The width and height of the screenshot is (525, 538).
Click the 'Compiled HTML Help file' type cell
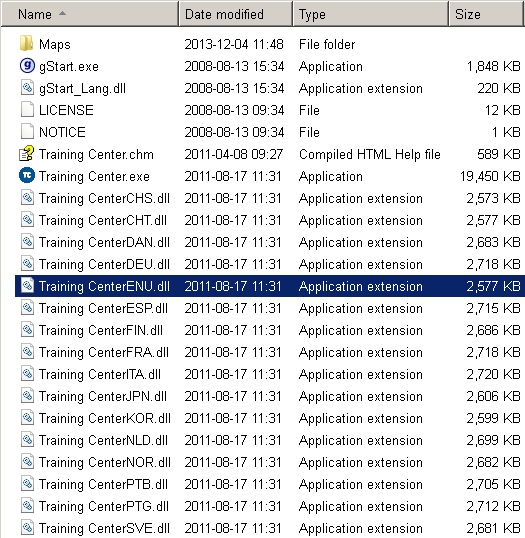pyautogui.click(x=370, y=154)
